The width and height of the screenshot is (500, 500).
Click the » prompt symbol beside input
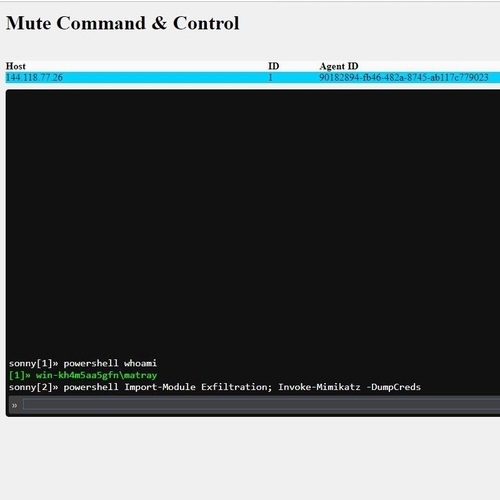coord(14,406)
